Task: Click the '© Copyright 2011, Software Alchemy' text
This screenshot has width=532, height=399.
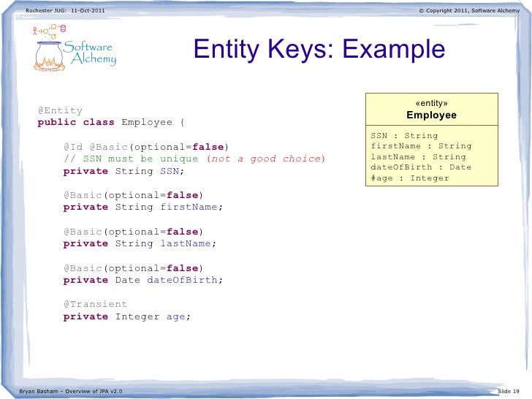Action: (x=469, y=10)
